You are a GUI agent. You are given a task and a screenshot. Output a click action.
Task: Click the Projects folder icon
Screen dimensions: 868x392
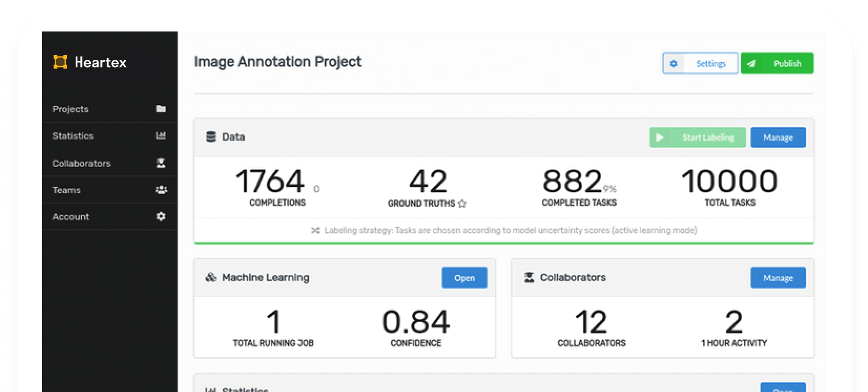tap(161, 109)
